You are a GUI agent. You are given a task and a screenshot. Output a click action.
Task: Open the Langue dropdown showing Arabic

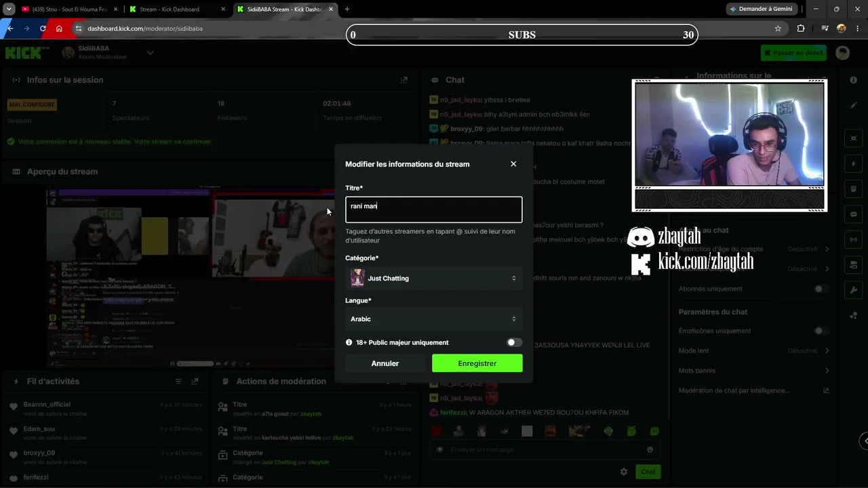(x=434, y=319)
